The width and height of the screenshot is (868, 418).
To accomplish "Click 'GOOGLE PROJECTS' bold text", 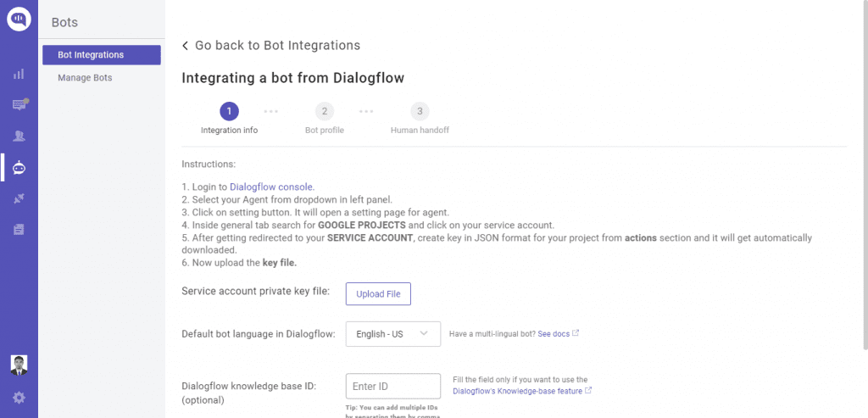I will tap(362, 226).
